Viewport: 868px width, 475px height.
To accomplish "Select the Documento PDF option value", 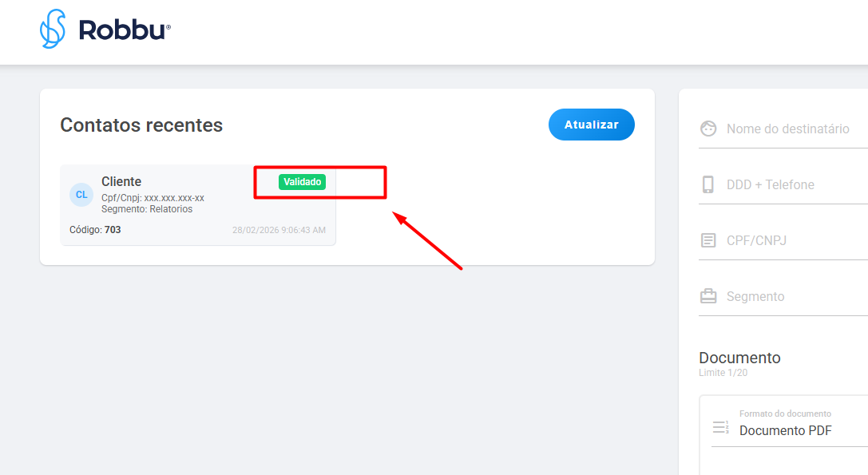I will pos(786,431).
